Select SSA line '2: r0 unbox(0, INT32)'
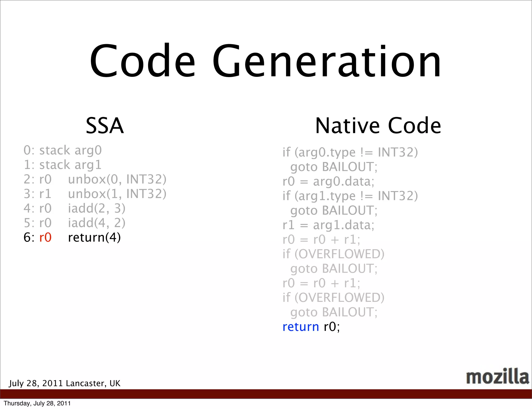 [95, 179]
